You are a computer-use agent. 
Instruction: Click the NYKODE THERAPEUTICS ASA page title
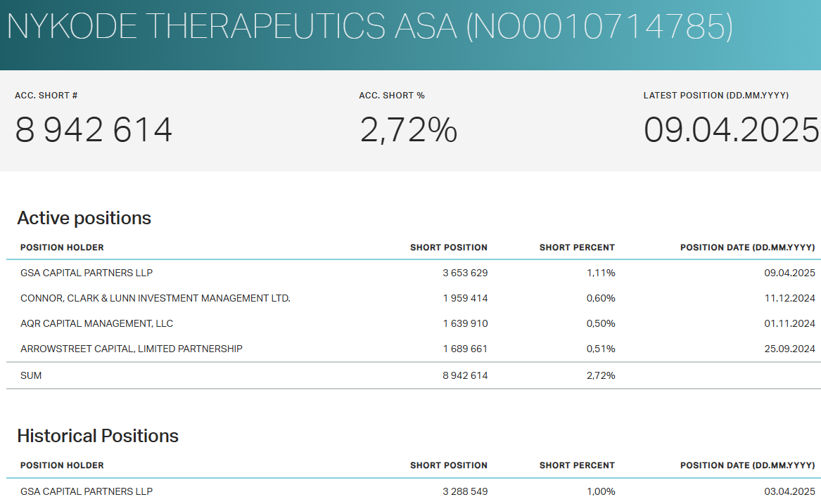click(x=369, y=26)
